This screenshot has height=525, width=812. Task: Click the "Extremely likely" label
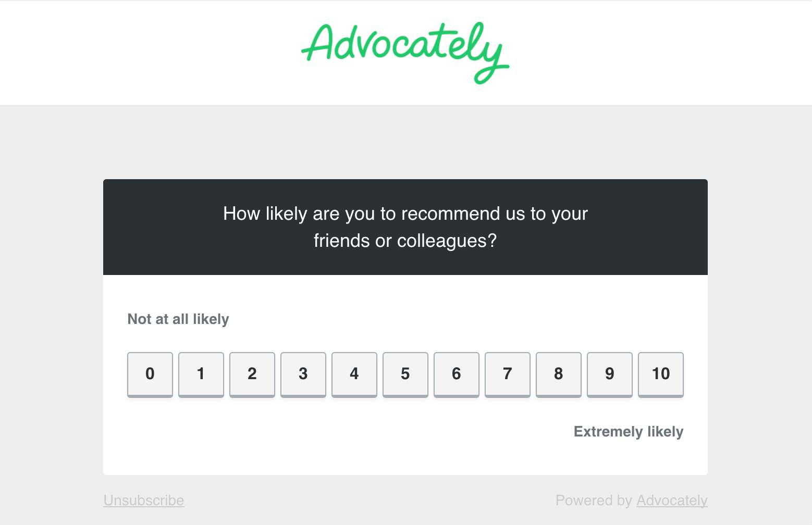coord(629,432)
